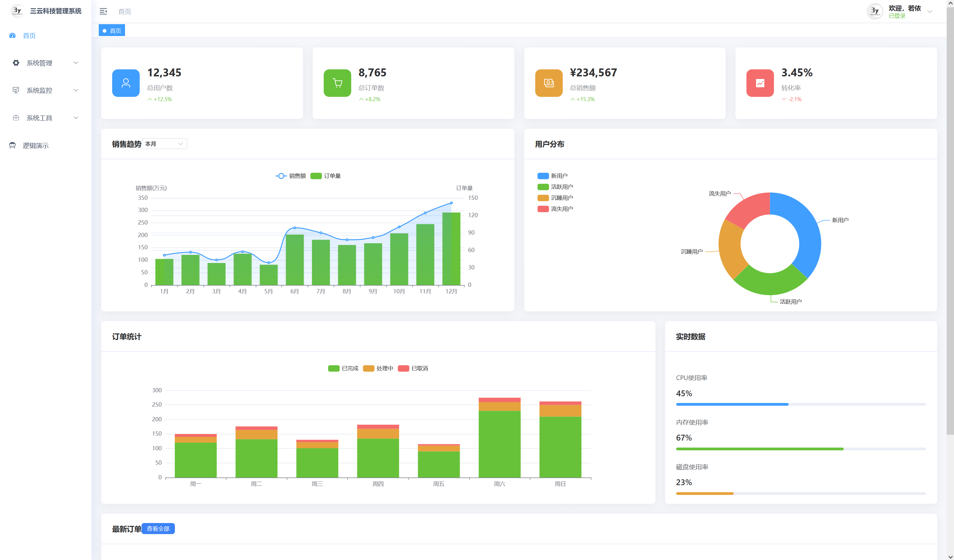Click the red conversion rate chart icon
954x560 pixels.
(x=760, y=83)
